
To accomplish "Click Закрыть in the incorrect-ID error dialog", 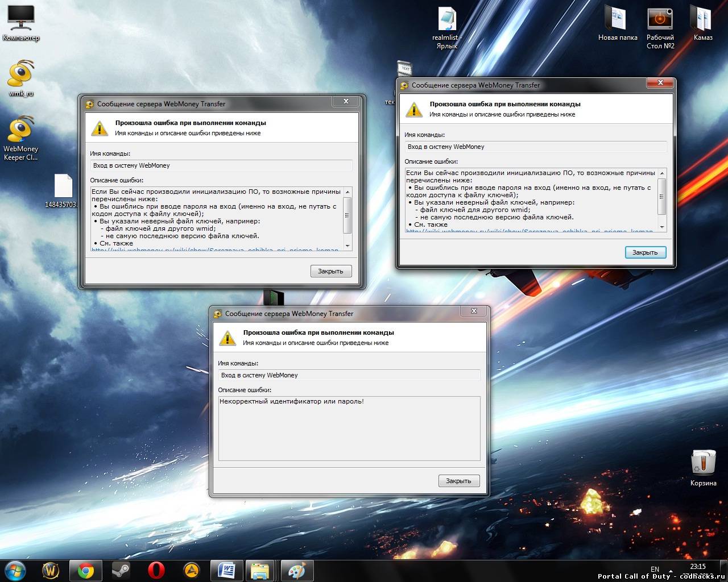I will click(x=459, y=481).
